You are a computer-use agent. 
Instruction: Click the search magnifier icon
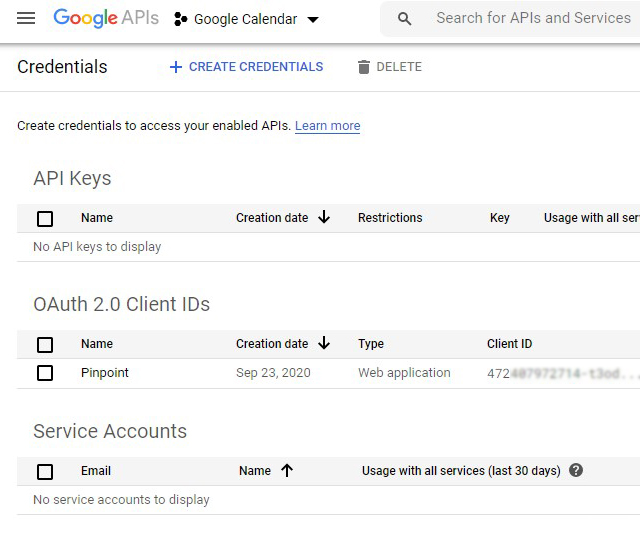tap(405, 19)
